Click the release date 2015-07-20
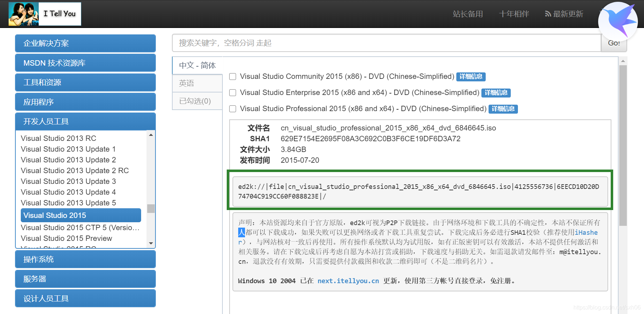This screenshot has width=644, height=314. coord(300,160)
